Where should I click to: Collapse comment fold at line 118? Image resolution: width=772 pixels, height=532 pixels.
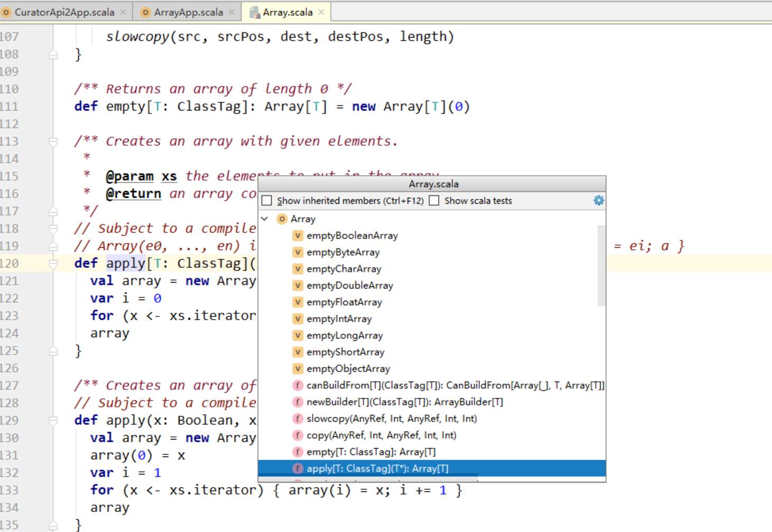(53, 229)
